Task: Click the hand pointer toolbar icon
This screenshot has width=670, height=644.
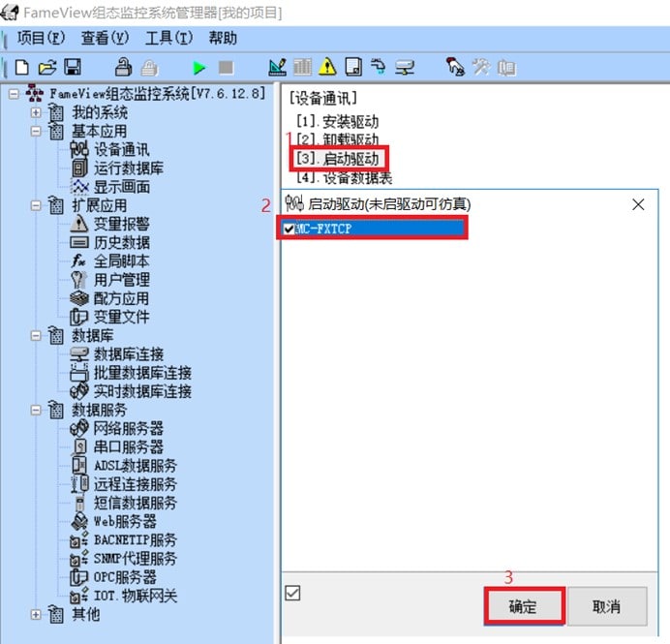Action: (455, 67)
